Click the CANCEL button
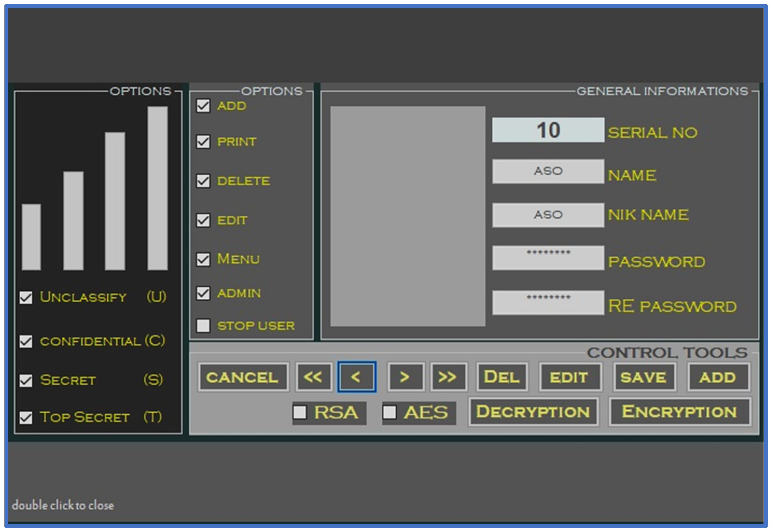Screen dimensions: 773x532 (x=242, y=377)
